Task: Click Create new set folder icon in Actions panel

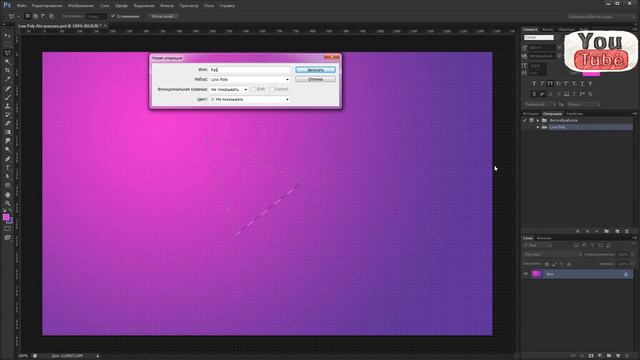Action: 607,231
